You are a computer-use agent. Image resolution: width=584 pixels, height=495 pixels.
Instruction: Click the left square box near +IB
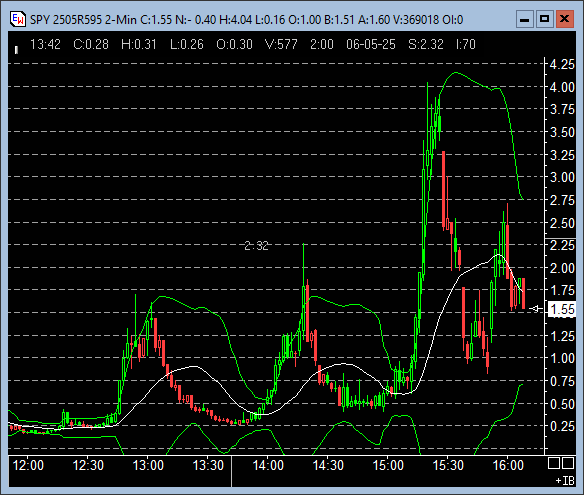pos(554,463)
